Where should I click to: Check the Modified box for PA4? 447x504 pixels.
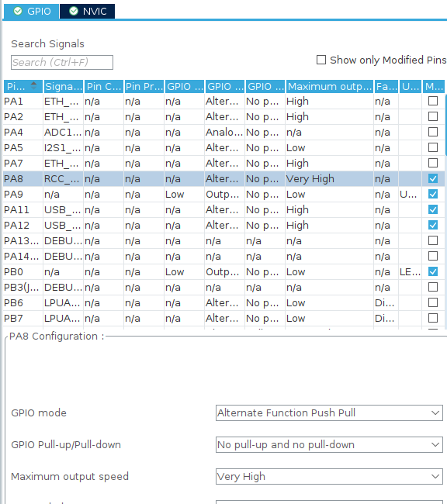click(x=433, y=132)
